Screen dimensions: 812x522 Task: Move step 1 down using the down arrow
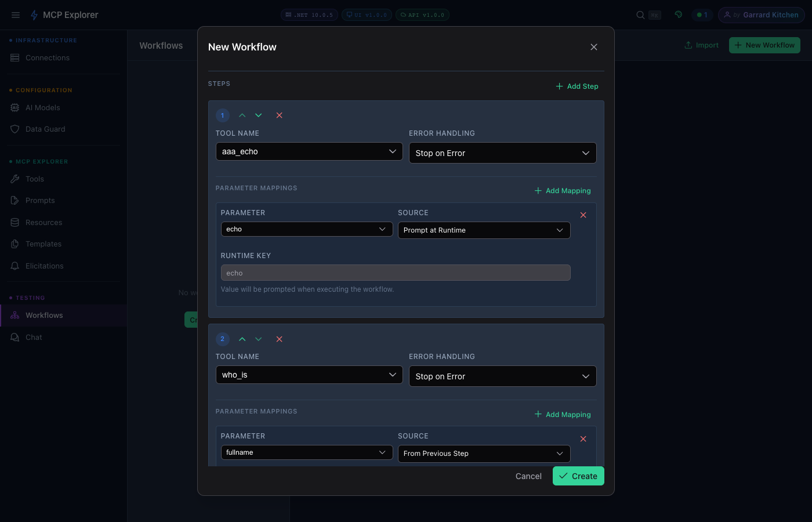(x=259, y=115)
